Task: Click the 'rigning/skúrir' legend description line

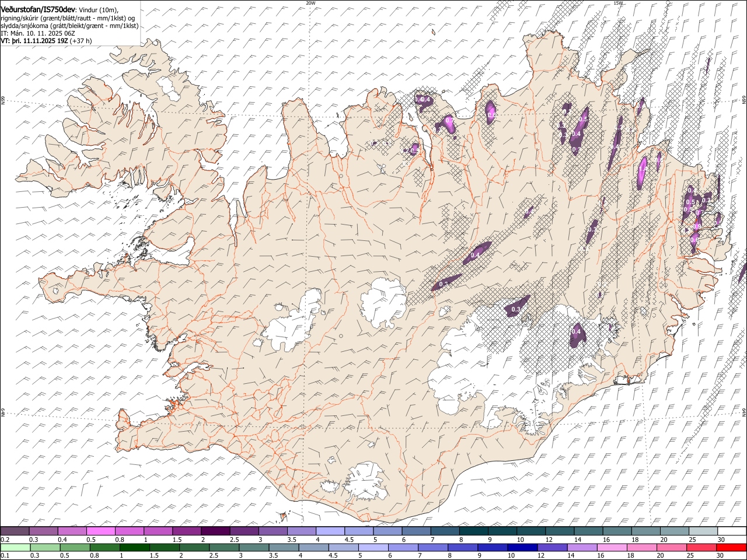Action: (68, 18)
